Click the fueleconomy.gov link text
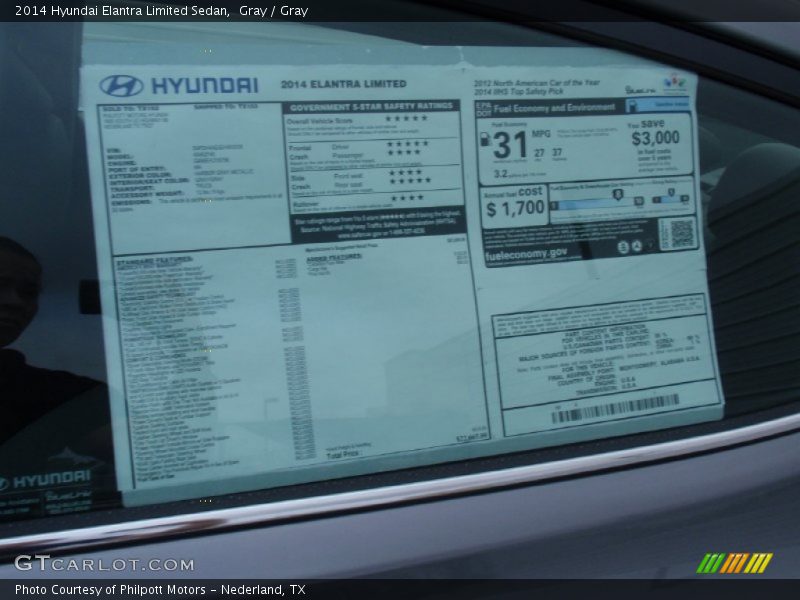 pos(526,255)
